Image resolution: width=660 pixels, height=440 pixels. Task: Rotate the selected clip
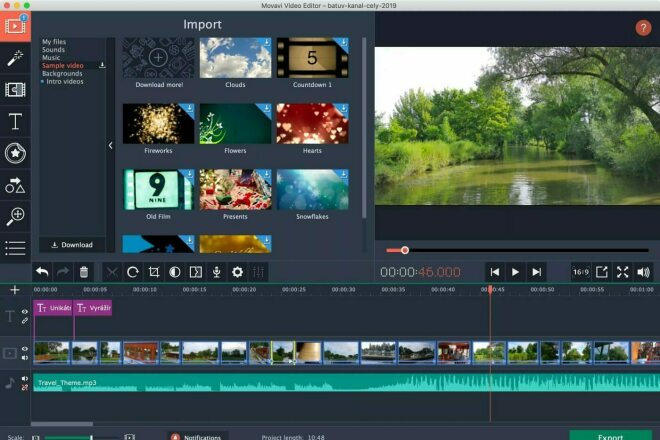pyautogui.click(x=133, y=272)
